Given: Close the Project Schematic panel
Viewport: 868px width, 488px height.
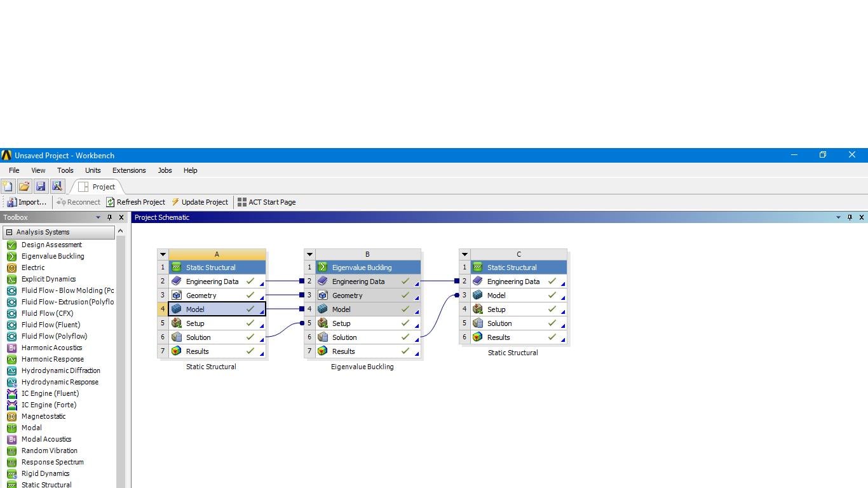Looking at the screenshot, I should (862, 217).
